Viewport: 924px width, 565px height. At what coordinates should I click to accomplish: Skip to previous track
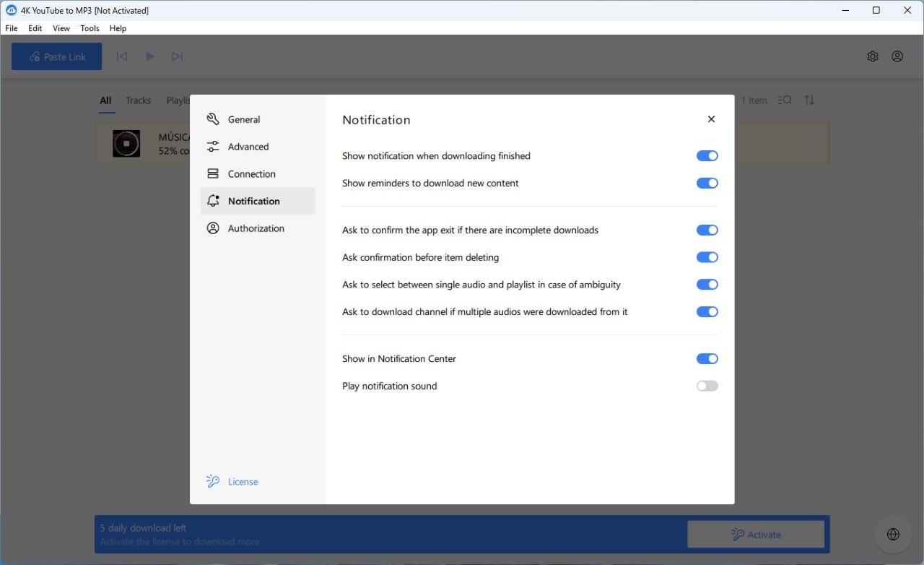point(122,56)
